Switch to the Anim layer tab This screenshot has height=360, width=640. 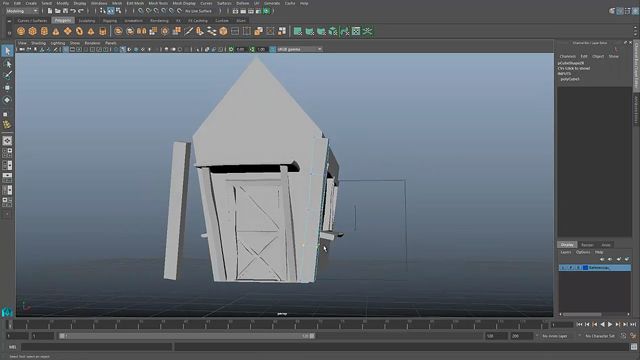point(606,245)
